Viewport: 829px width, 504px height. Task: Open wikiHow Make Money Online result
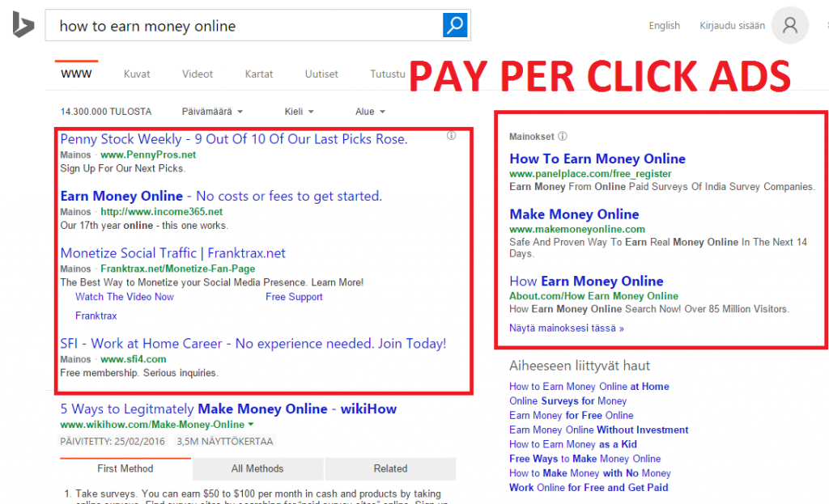228,409
